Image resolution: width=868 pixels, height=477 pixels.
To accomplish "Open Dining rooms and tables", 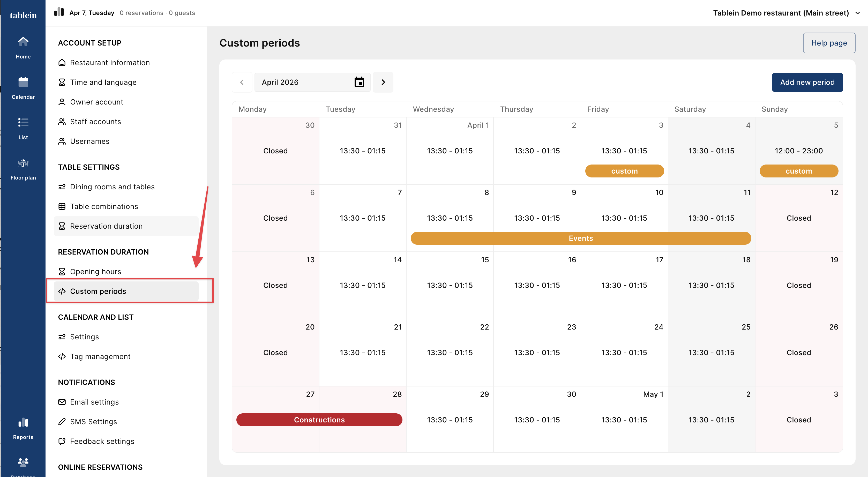I will point(112,187).
